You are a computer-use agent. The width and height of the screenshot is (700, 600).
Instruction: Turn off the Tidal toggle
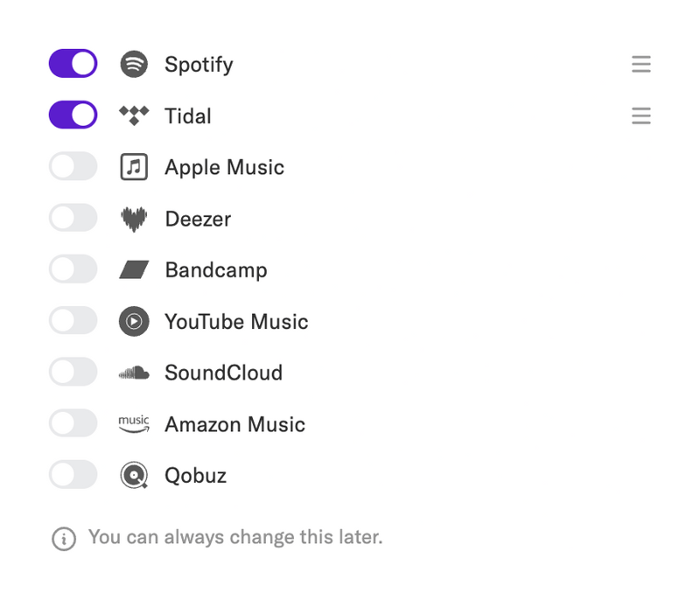pos(73,115)
